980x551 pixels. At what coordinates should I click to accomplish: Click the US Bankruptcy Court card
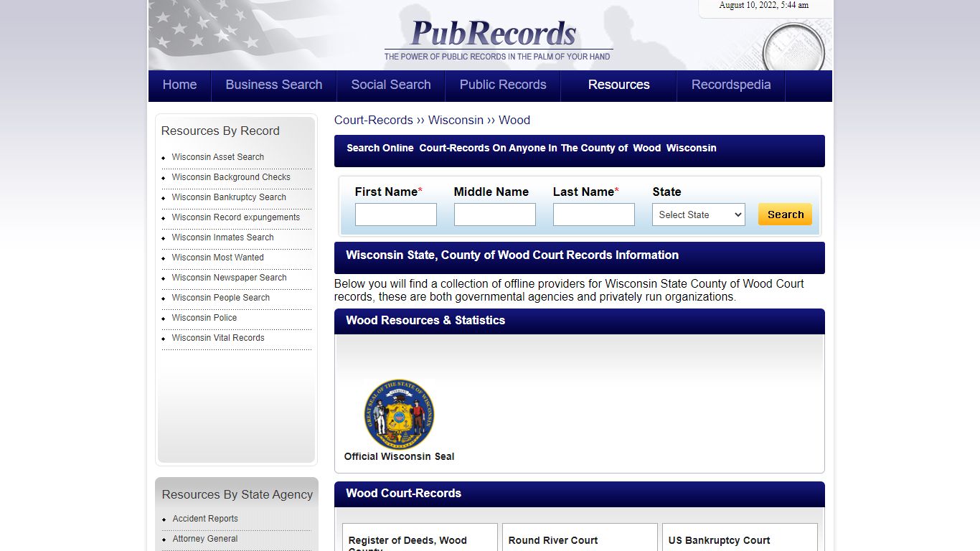[740, 538]
